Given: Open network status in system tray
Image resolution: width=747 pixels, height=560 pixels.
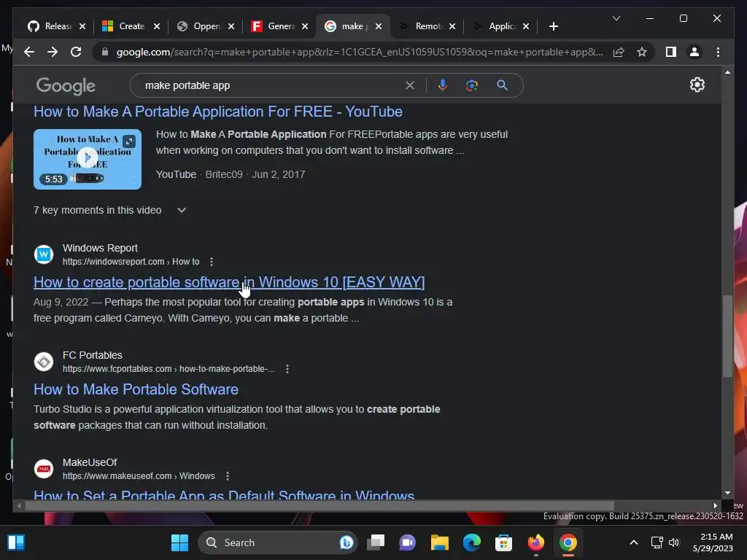Looking at the screenshot, I should [657, 542].
